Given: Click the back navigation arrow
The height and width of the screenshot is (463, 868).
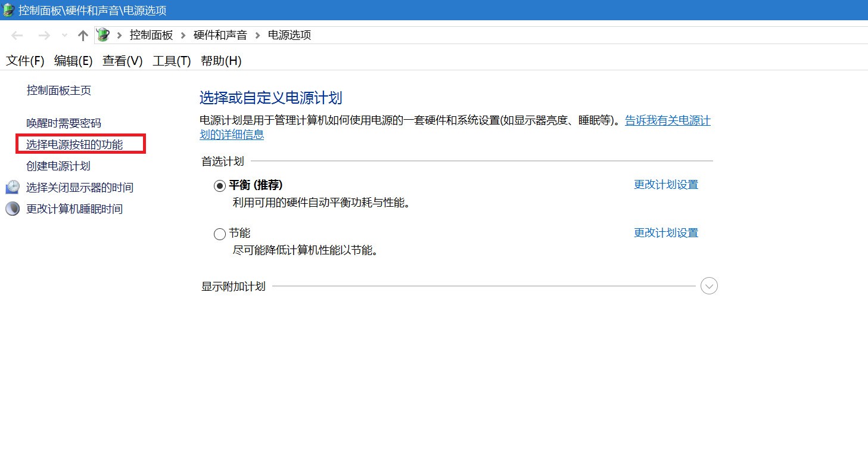Looking at the screenshot, I should point(17,35).
